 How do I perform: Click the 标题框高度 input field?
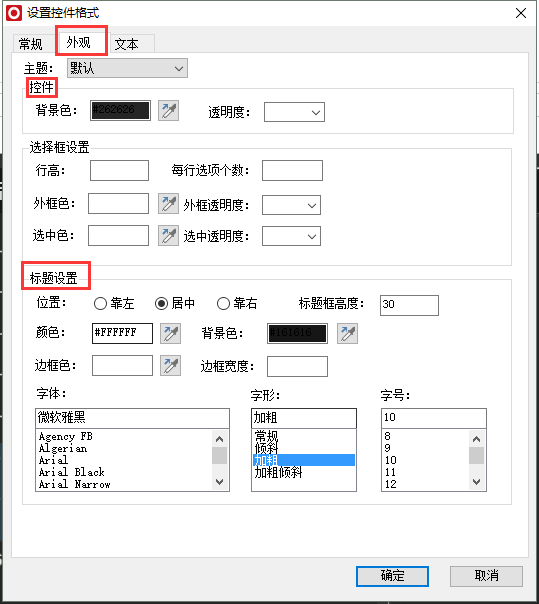coord(409,305)
